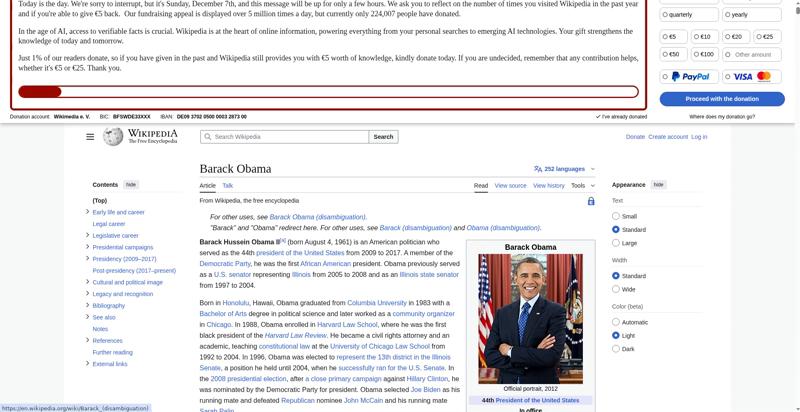Choose Wide page width
The width and height of the screenshot is (800, 412).
tap(616, 289)
